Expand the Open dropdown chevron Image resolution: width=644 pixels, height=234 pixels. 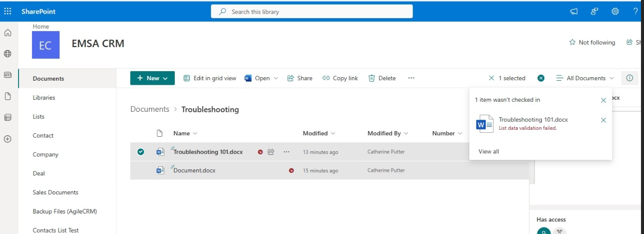coord(275,78)
